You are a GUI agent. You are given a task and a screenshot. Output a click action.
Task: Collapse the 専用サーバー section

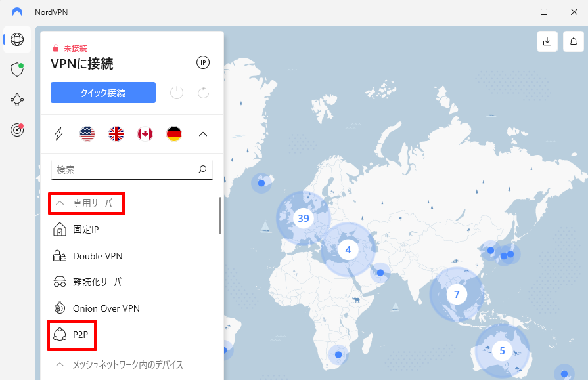point(87,203)
